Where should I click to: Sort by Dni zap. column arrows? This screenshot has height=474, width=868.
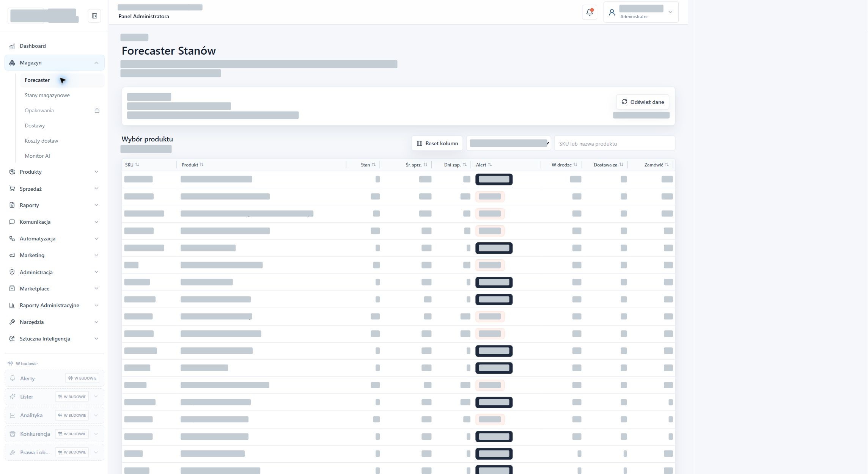[x=465, y=165]
